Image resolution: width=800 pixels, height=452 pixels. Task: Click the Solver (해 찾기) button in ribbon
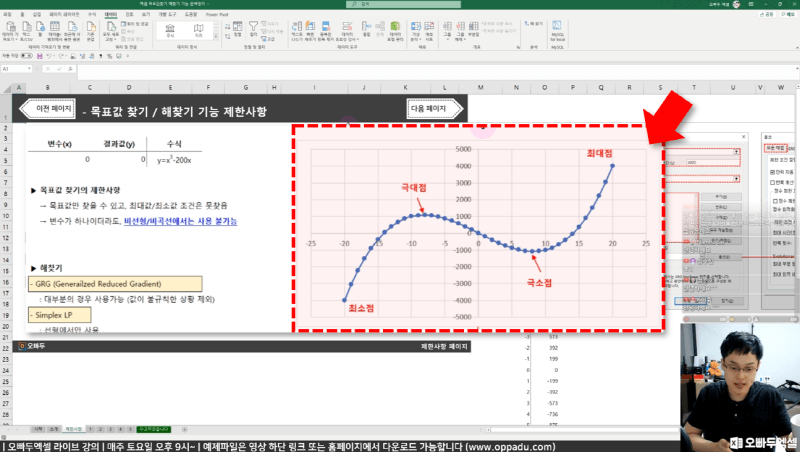534,24
